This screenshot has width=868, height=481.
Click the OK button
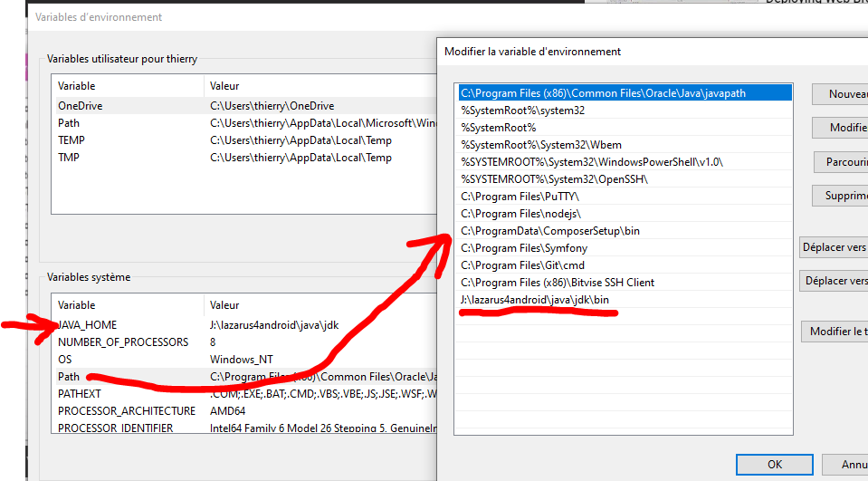774,464
